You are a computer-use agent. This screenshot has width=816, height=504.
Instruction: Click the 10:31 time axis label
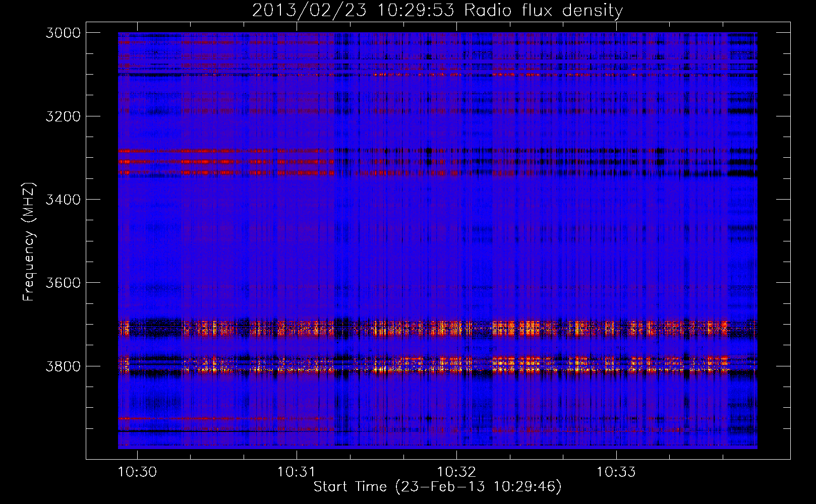pos(297,472)
